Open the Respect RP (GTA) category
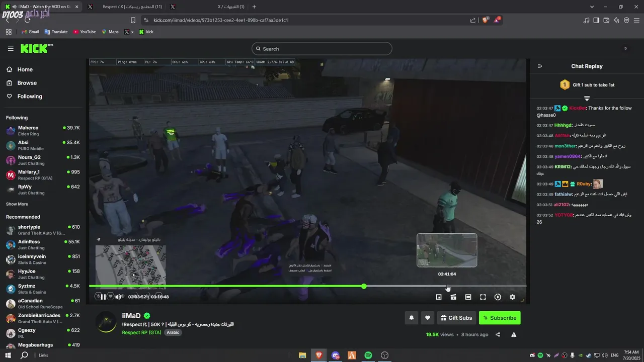Viewport: 644px width, 362px height. point(141,332)
